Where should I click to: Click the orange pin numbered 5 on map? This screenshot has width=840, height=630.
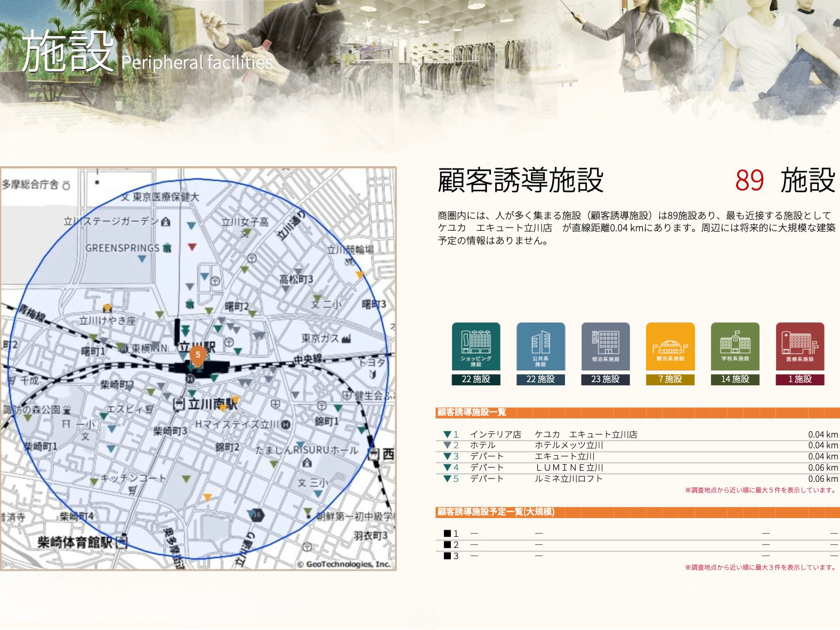tap(198, 355)
